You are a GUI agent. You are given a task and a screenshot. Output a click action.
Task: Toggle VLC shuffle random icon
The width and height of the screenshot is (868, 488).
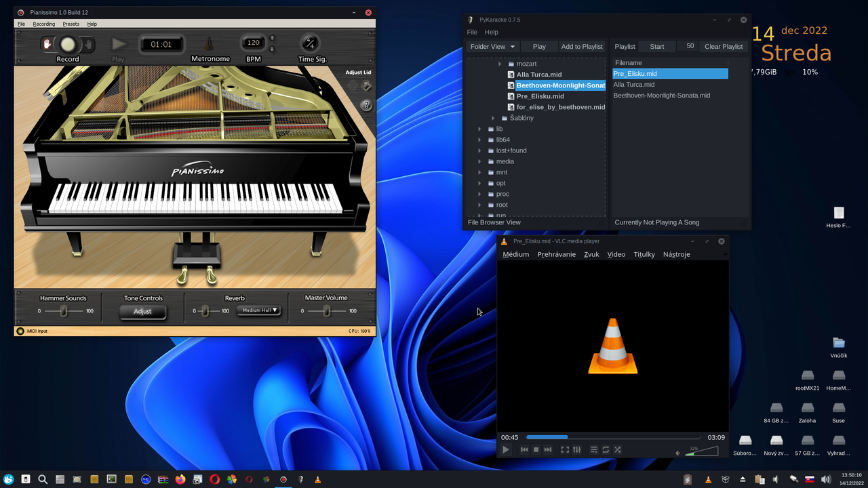coord(617,449)
